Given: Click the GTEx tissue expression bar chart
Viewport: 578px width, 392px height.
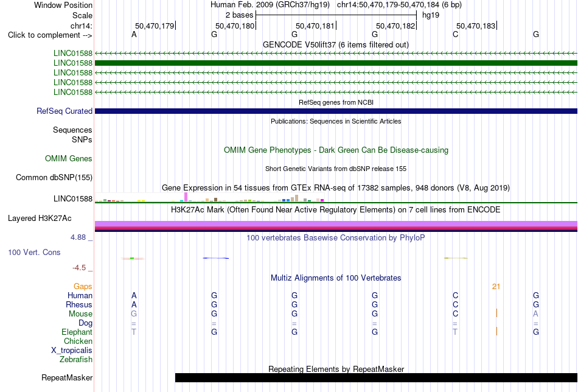Looking at the screenshot, I should 209,198.
